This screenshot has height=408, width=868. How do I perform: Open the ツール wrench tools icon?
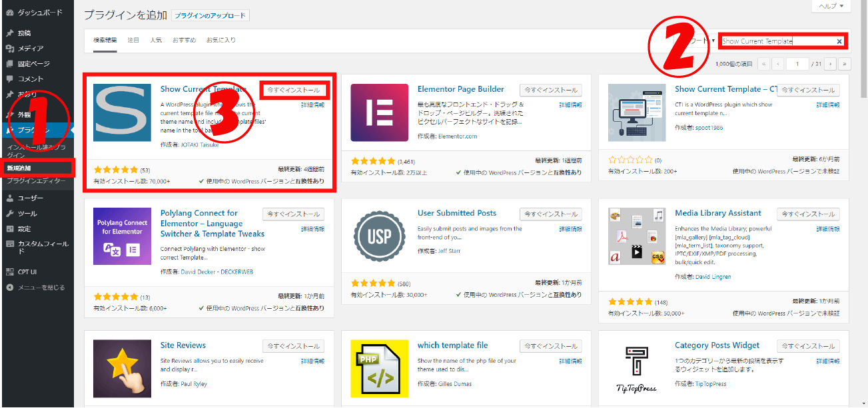[9, 214]
